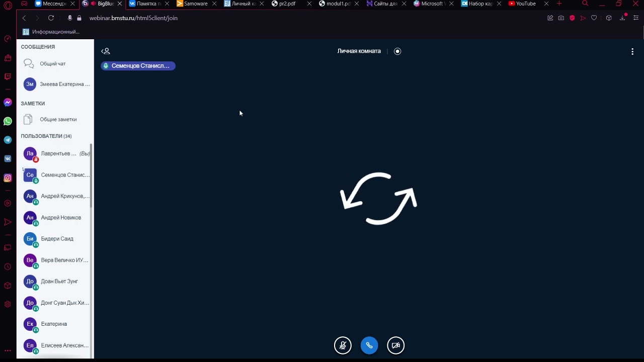Open the three-dot options menu
This screenshot has height=362, width=644.
[x=632, y=51]
